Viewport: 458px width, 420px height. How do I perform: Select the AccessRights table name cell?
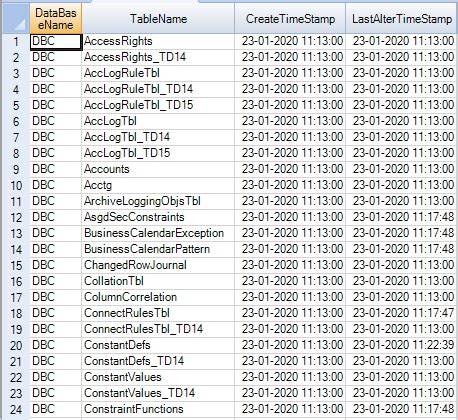click(x=158, y=41)
